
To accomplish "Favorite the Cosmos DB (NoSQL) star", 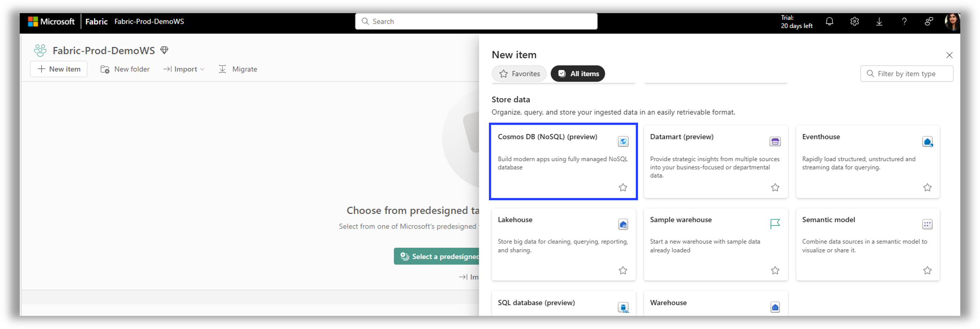I will (x=623, y=187).
